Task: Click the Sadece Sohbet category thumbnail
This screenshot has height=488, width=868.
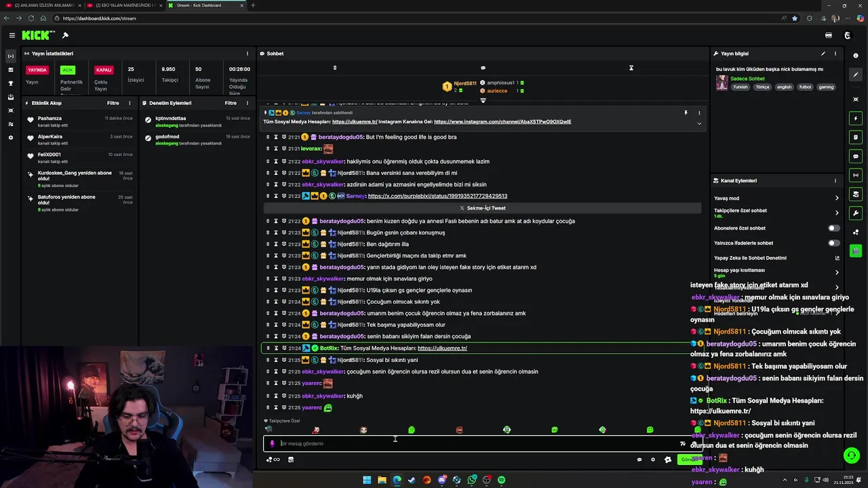Action: coord(722,83)
